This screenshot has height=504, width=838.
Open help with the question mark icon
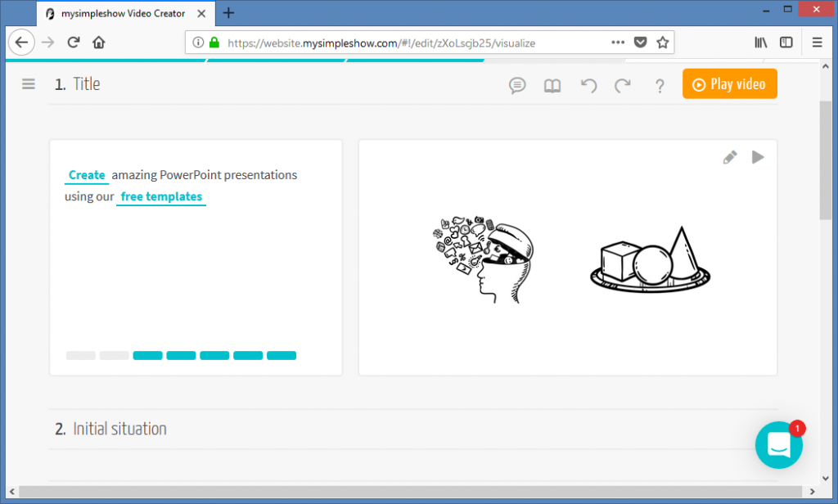(x=660, y=86)
